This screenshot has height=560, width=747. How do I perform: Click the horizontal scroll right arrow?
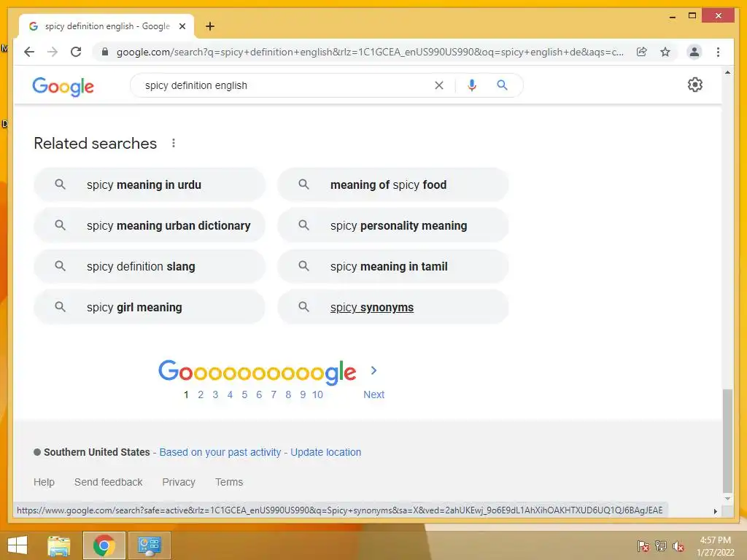tap(715, 511)
